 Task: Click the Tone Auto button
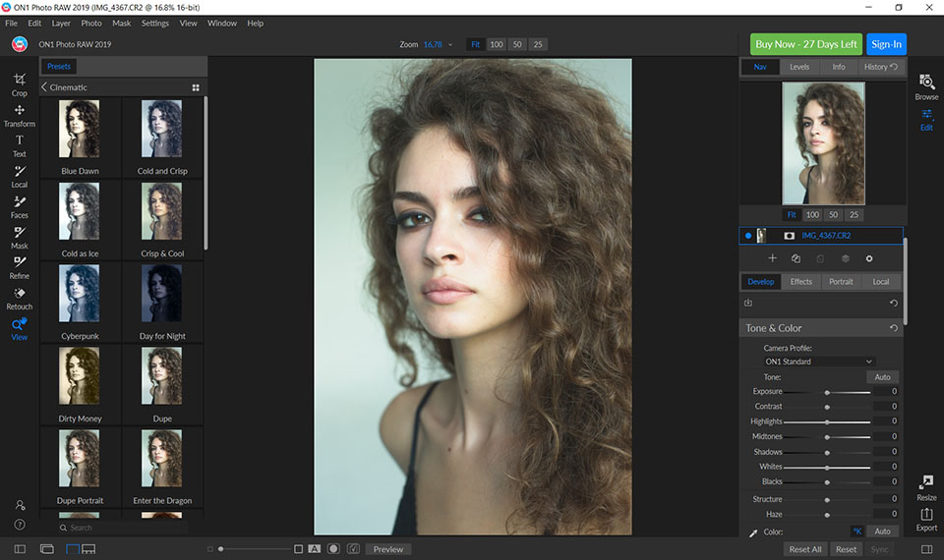tap(883, 377)
